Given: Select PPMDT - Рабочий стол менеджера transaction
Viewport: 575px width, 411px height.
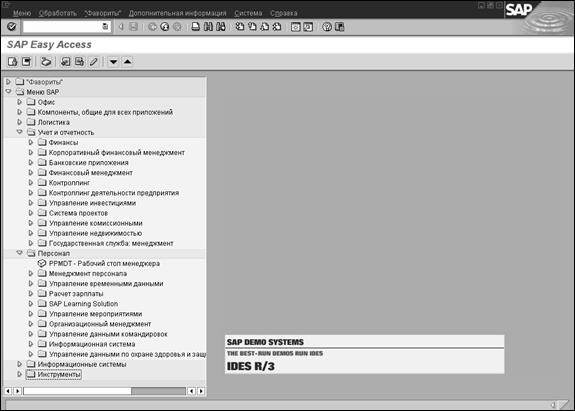Looking at the screenshot, I should coord(104,263).
